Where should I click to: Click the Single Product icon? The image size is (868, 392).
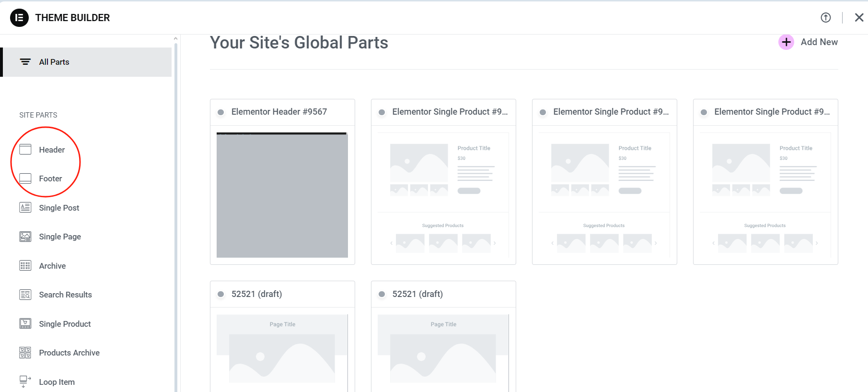click(25, 324)
